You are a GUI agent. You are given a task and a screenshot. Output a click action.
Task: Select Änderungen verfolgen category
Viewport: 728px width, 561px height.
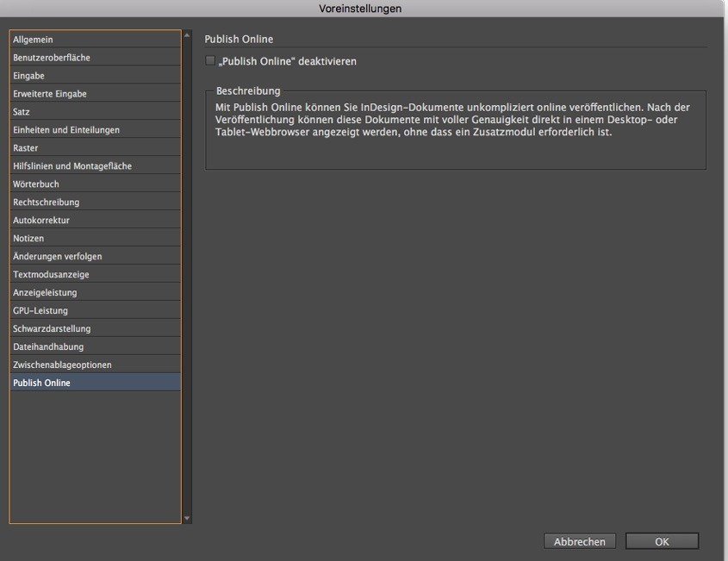pos(95,256)
